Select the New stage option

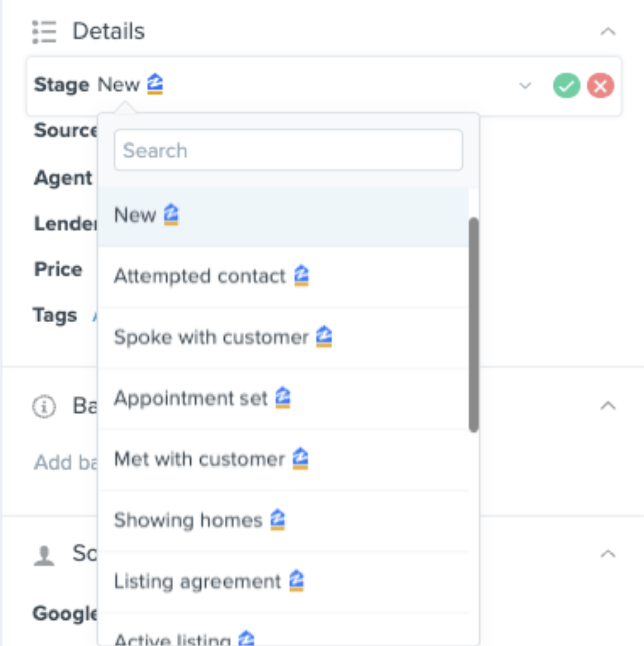click(135, 215)
